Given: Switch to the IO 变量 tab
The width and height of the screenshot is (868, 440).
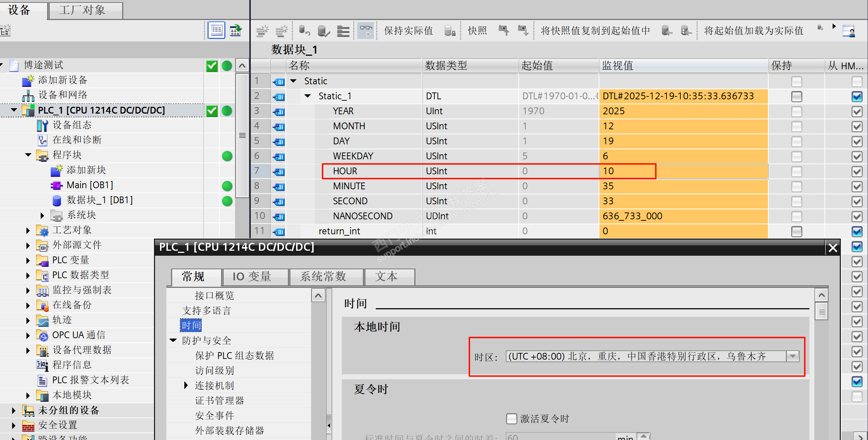Looking at the screenshot, I should [252, 277].
